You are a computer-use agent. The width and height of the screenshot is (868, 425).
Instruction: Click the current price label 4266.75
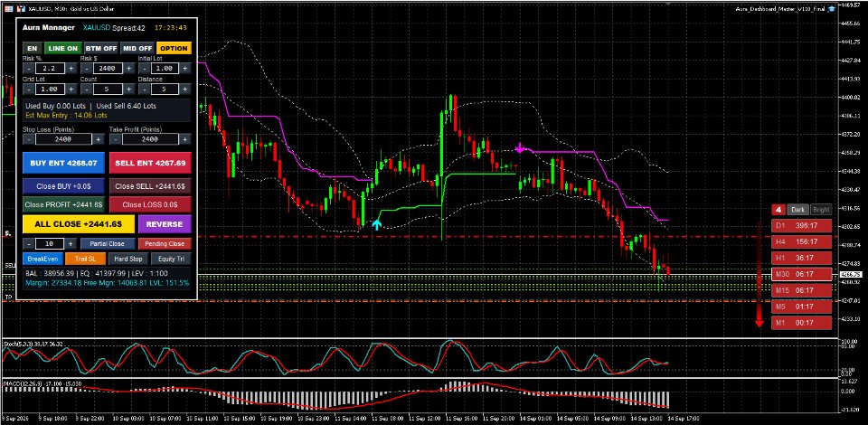tap(850, 275)
